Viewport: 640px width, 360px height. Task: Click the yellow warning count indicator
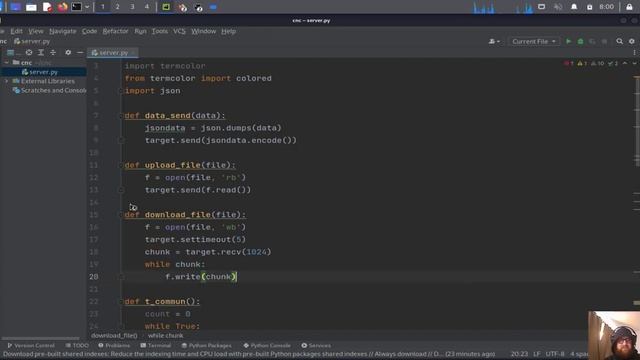[582, 63]
